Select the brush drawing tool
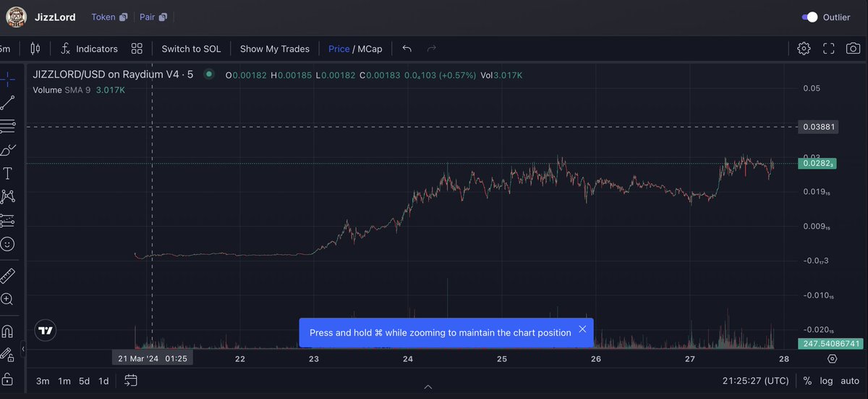The image size is (868, 399). pyautogui.click(x=7, y=150)
